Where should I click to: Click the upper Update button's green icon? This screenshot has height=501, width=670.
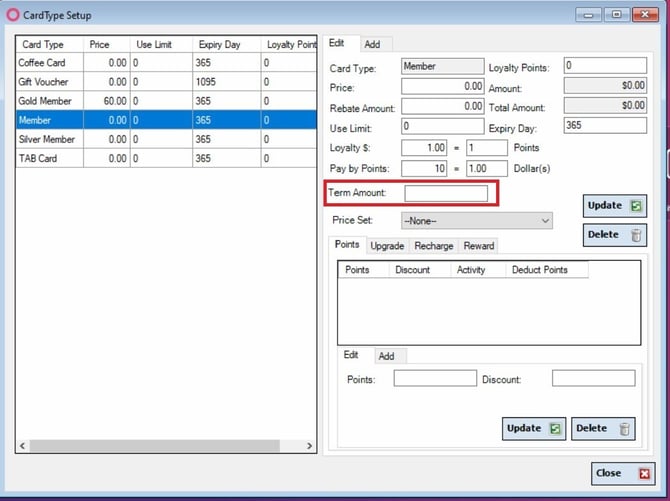click(636, 206)
